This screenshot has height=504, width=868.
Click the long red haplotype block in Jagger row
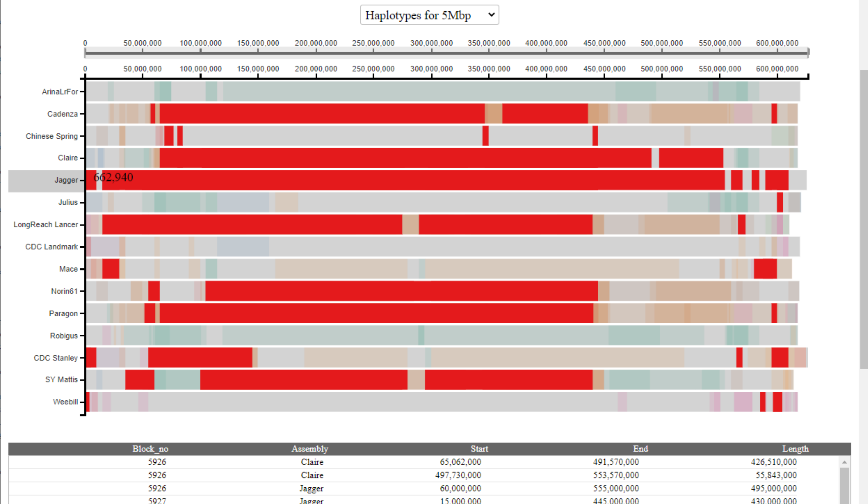tap(413, 180)
